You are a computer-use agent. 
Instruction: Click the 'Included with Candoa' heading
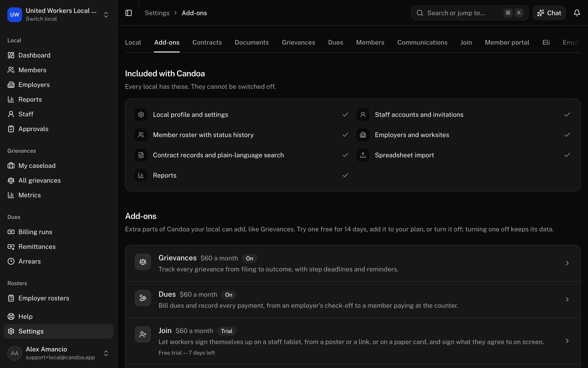pos(165,74)
